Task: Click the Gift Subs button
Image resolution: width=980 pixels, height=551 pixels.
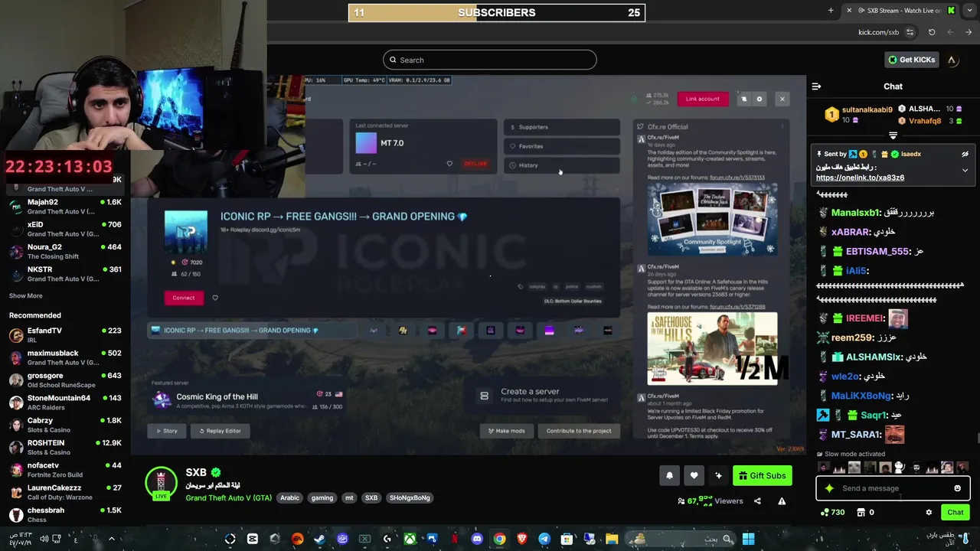Action: [x=762, y=476]
